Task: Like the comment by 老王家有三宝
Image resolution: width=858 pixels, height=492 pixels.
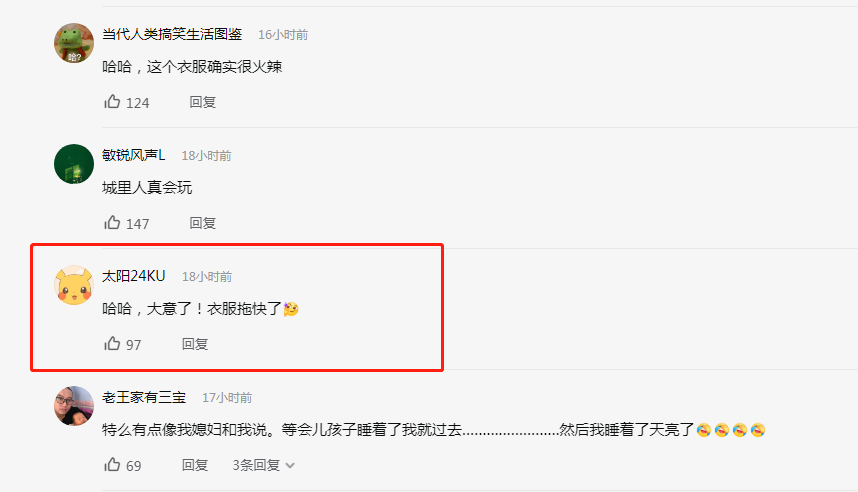Action: coord(112,465)
